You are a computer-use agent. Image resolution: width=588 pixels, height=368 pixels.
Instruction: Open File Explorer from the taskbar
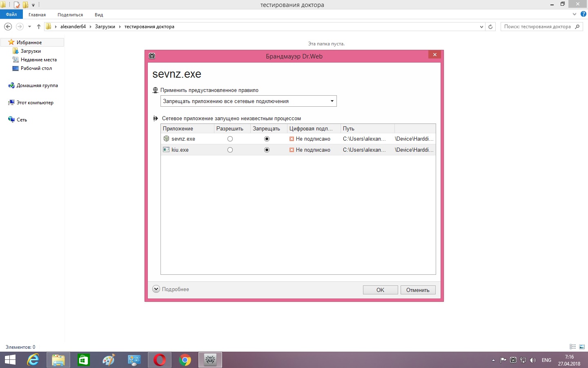pyautogui.click(x=58, y=360)
